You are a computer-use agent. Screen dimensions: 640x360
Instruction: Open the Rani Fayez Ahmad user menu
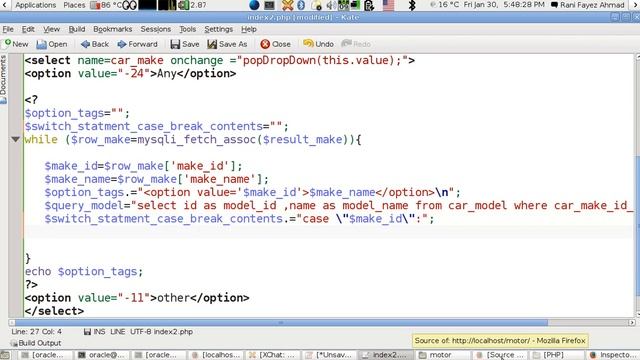[588, 5]
